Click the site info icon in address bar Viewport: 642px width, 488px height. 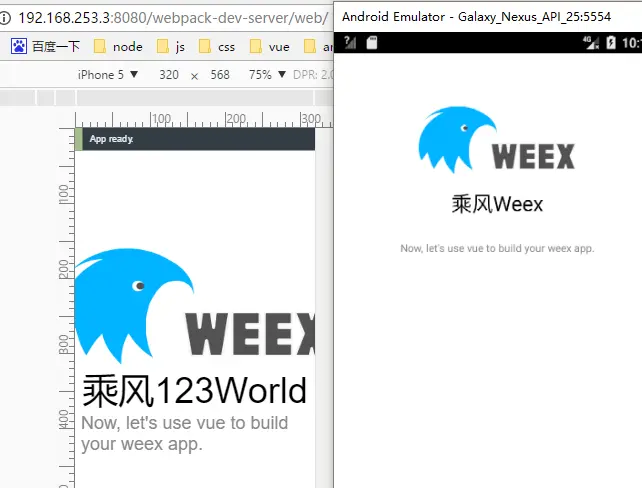tap(5, 18)
